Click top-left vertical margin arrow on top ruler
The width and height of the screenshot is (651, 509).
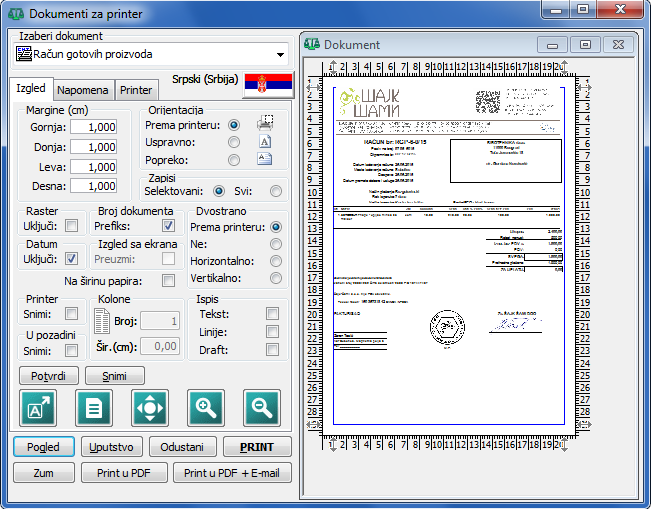pos(333,67)
